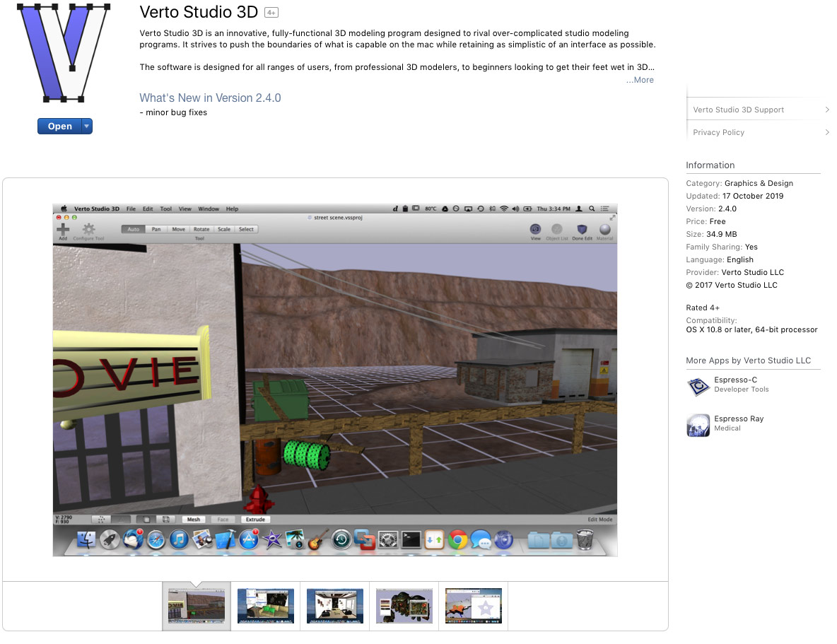Click the Trash icon in the previewed dock
Image resolution: width=837 pixels, height=644 pixels.
click(x=585, y=539)
